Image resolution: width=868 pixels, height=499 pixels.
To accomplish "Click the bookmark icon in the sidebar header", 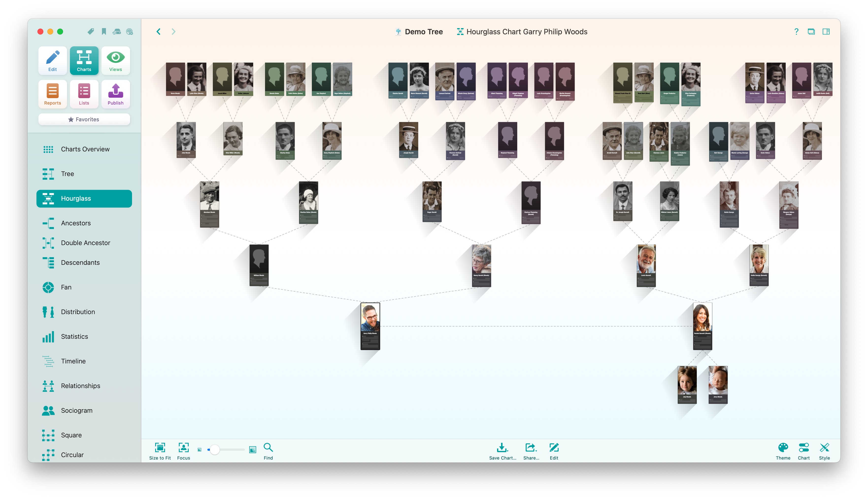I will pos(104,32).
